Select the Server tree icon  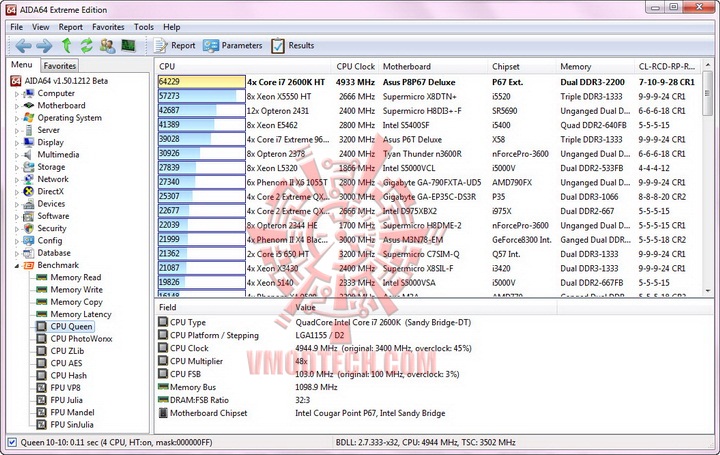[x=29, y=130]
